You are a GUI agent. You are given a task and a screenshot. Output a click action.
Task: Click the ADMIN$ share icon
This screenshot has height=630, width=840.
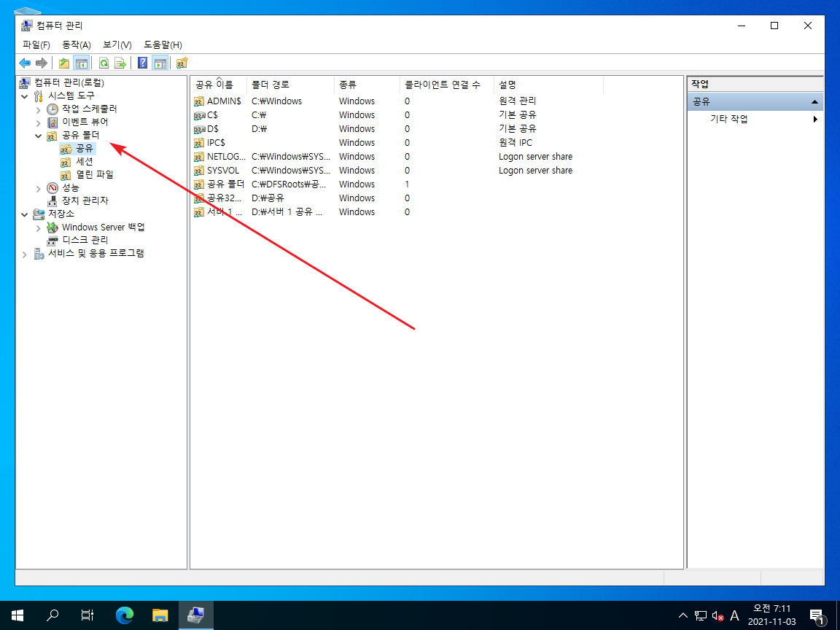click(x=199, y=101)
